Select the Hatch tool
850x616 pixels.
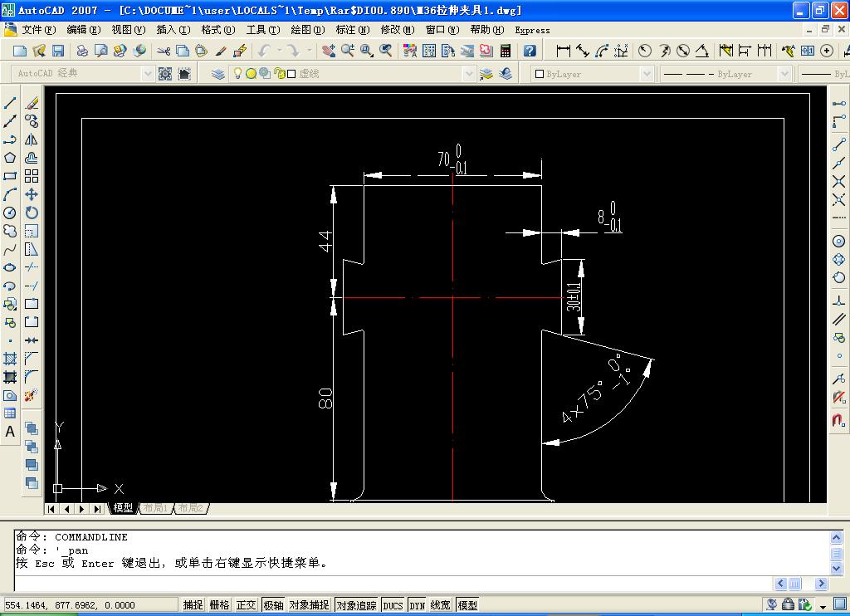coord(10,359)
